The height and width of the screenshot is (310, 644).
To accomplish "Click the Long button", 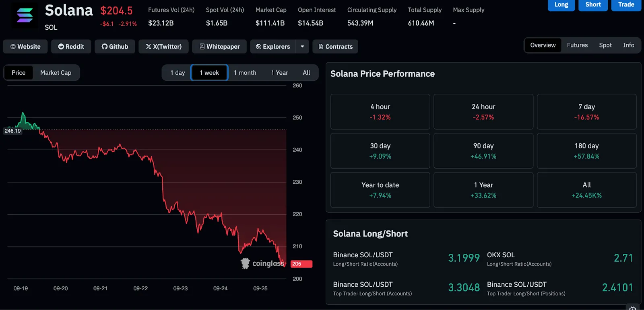I will pyautogui.click(x=561, y=5).
